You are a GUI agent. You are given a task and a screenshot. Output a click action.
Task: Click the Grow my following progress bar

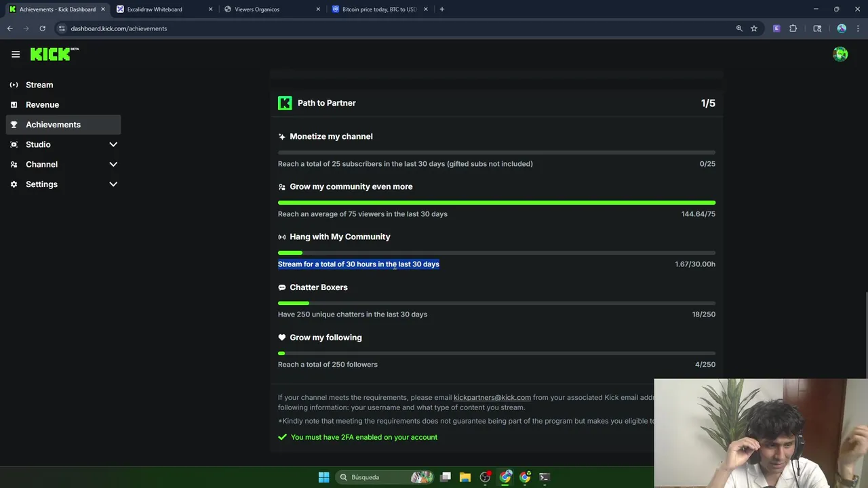(x=496, y=353)
